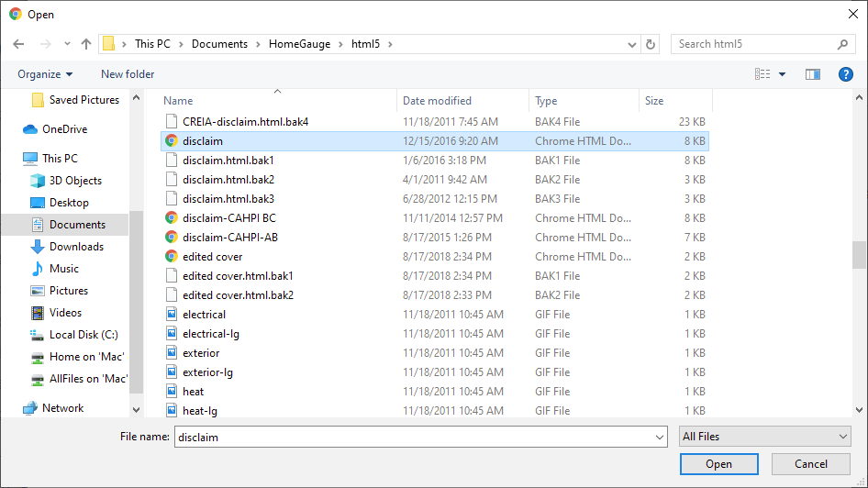This screenshot has height=488, width=868.
Task: Click the Refresh icon in address bar
Action: tap(651, 44)
